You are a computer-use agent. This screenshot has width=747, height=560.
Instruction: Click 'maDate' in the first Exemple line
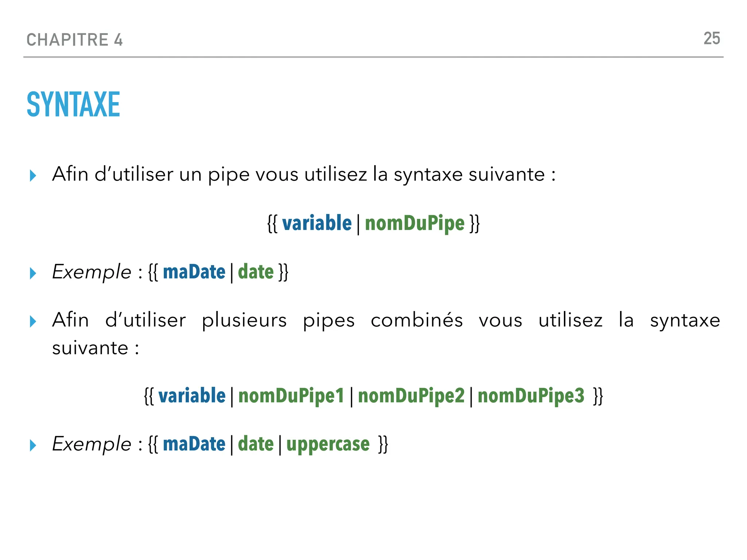[194, 272]
